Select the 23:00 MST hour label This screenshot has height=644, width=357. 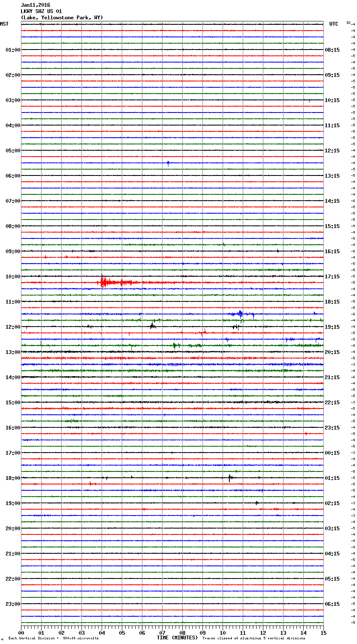click(13, 604)
